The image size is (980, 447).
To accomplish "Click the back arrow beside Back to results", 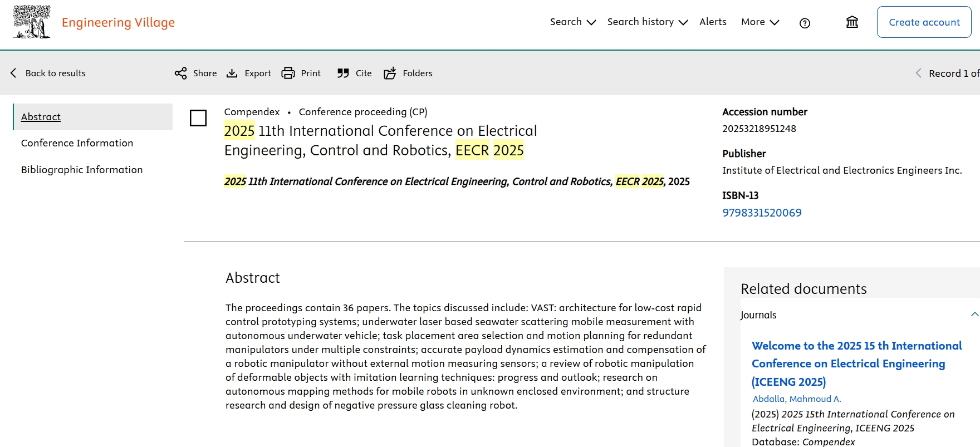I will (x=13, y=73).
